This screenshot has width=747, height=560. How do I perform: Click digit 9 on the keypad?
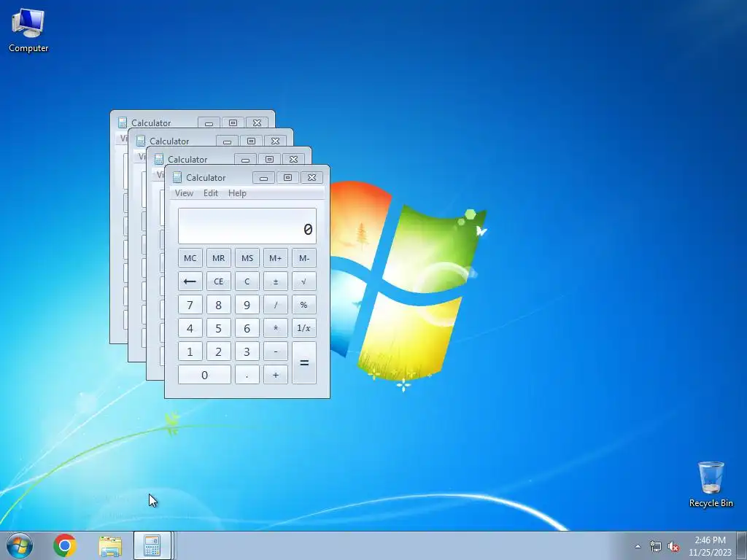(247, 305)
